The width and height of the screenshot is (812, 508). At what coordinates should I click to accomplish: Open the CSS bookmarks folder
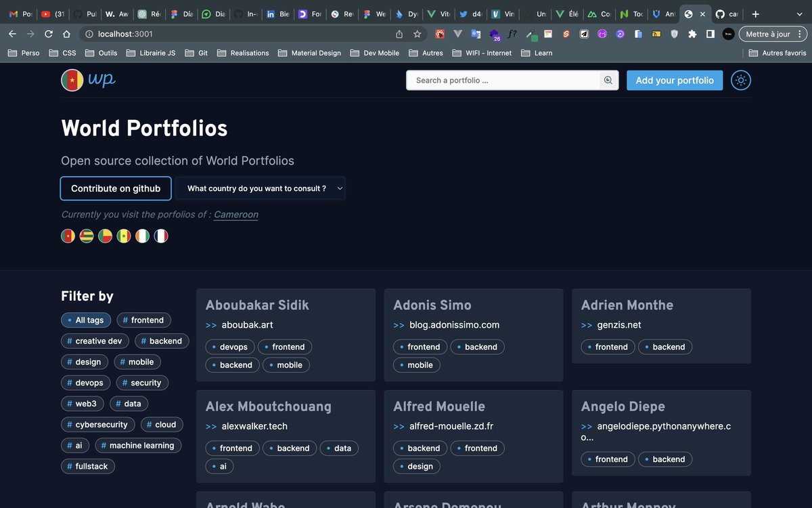pyautogui.click(x=62, y=53)
